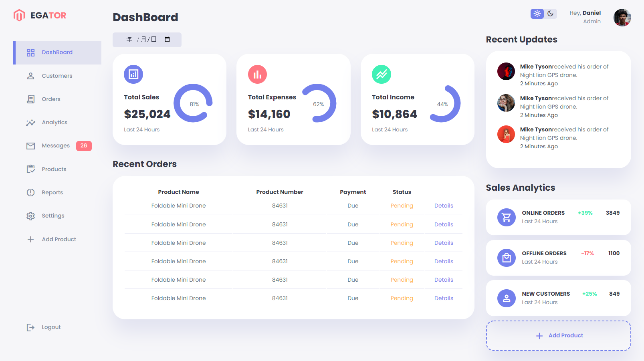This screenshot has width=644, height=361.
Task: Click the Logout arrow icon
Action: point(30,327)
